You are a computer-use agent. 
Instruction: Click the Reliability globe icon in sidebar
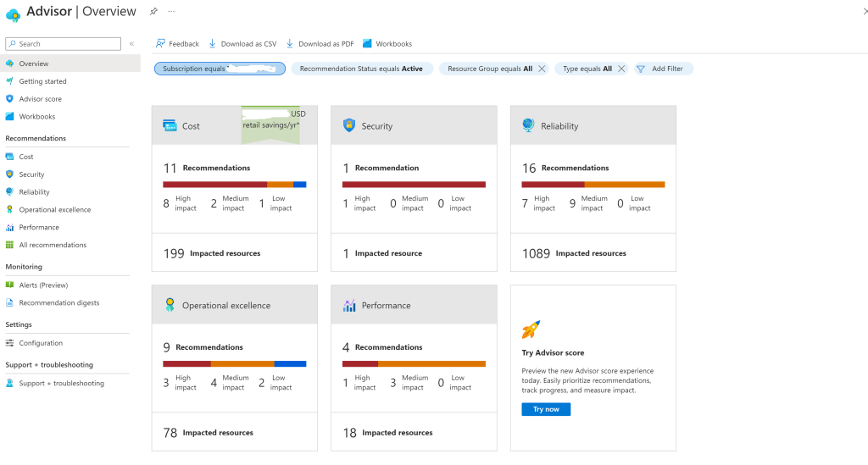[9, 192]
